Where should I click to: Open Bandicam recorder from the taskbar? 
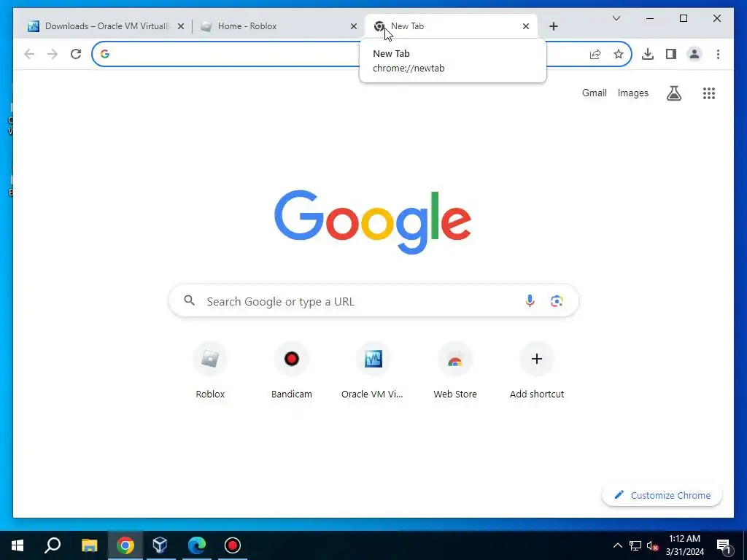(233, 545)
